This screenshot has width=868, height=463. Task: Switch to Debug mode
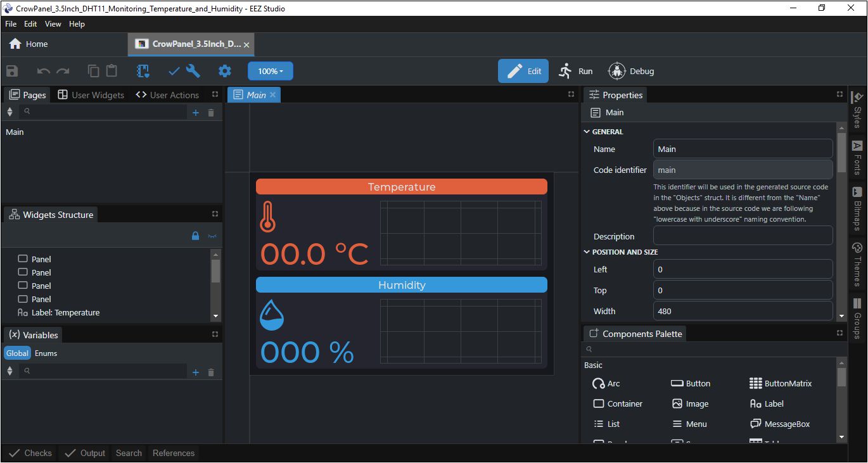631,71
